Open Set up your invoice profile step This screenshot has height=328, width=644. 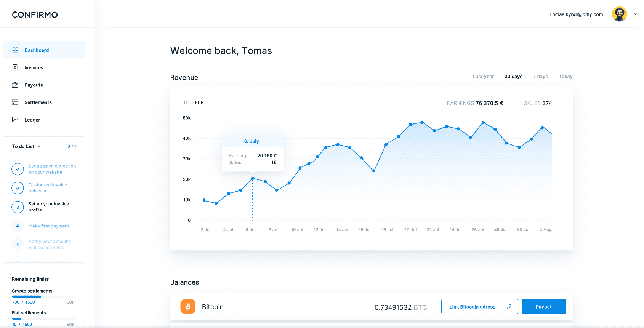[x=49, y=207]
